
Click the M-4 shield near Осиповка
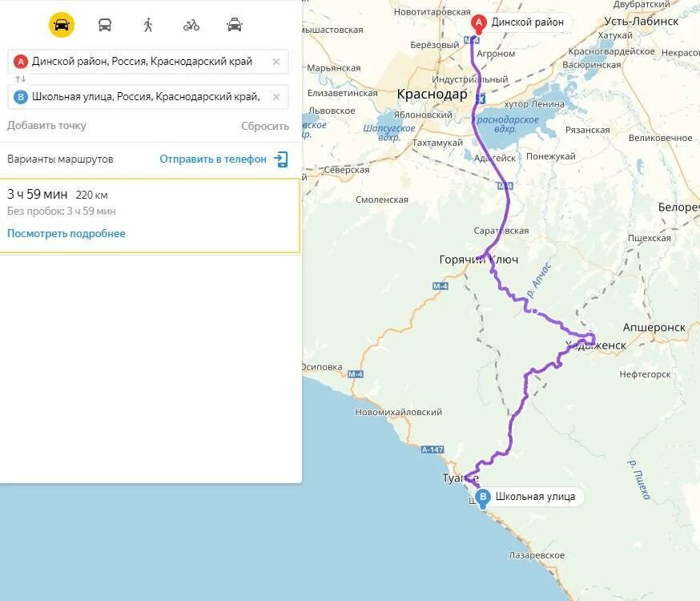point(356,374)
